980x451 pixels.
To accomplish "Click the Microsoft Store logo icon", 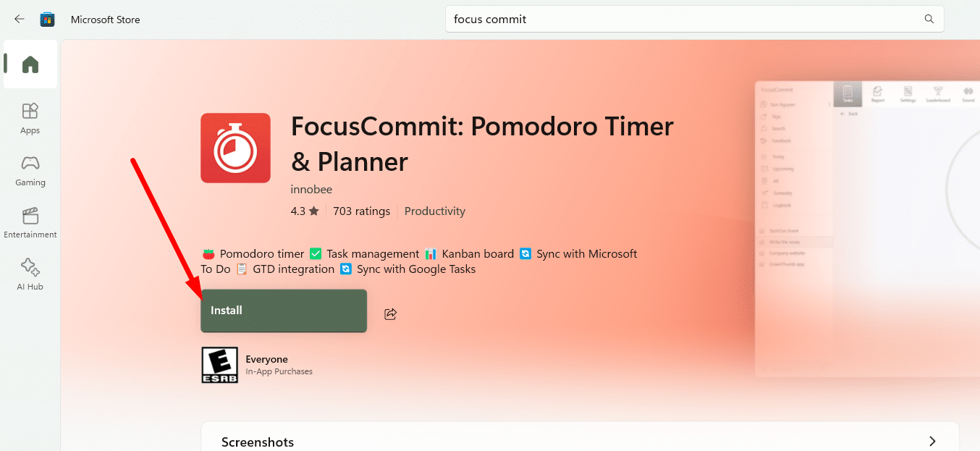I will [48, 20].
